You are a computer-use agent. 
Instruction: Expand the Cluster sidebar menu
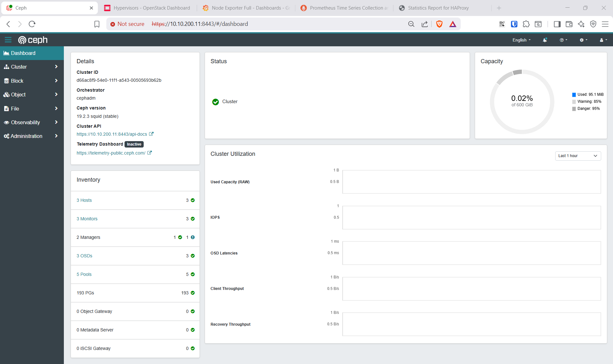click(x=32, y=67)
